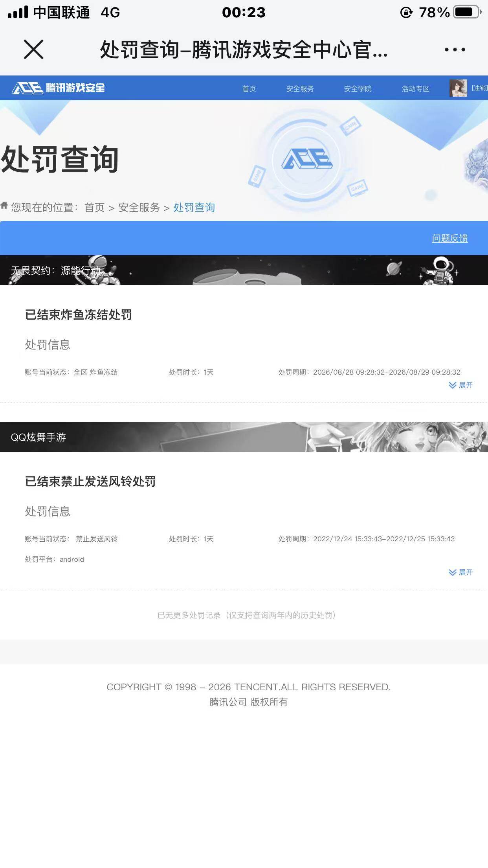488x868 pixels.
Task: Click the 无畏契约：源能行动 game banner
Action: [244, 270]
